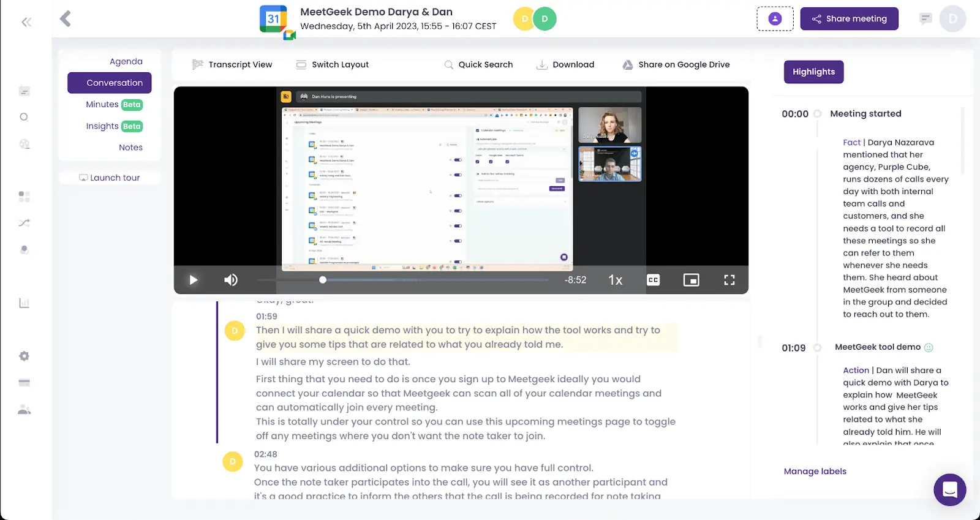The width and height of the screenshot is (980, 520).
Task: Click the Action label on Dan's highlight
Action: click(x=856, y=370)
